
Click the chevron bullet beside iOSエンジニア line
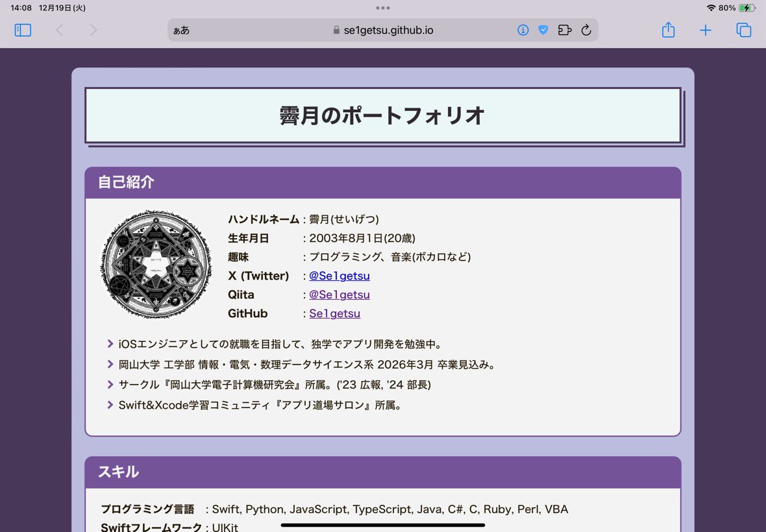[x=110, y=344]
